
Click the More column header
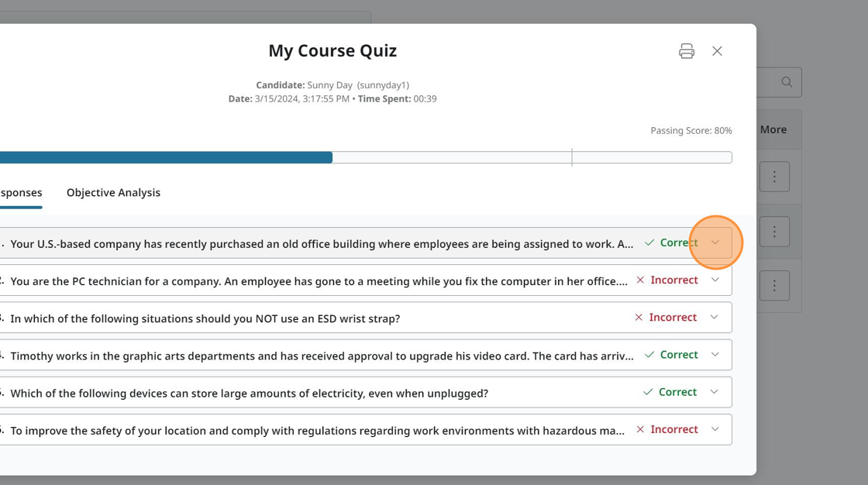(773, 129)
